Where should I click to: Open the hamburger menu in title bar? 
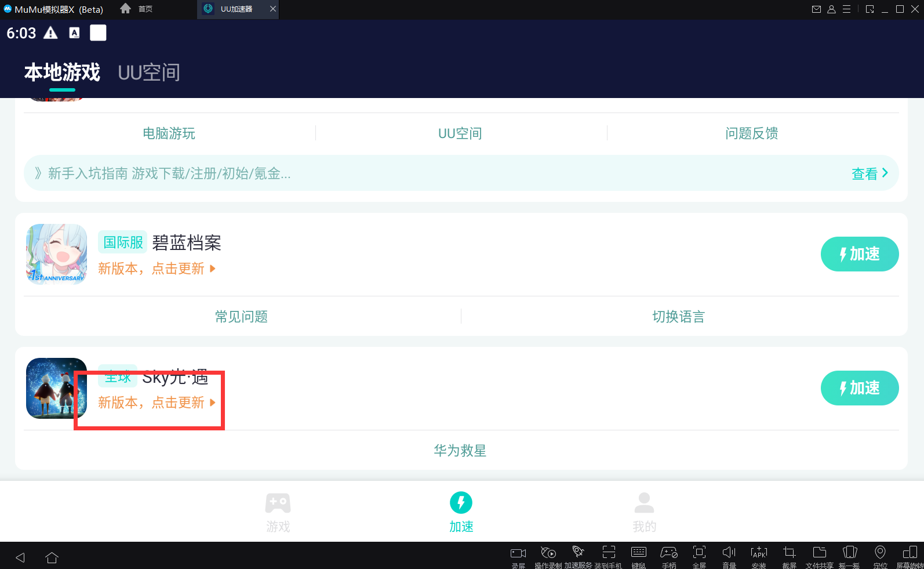click(847, 9)
